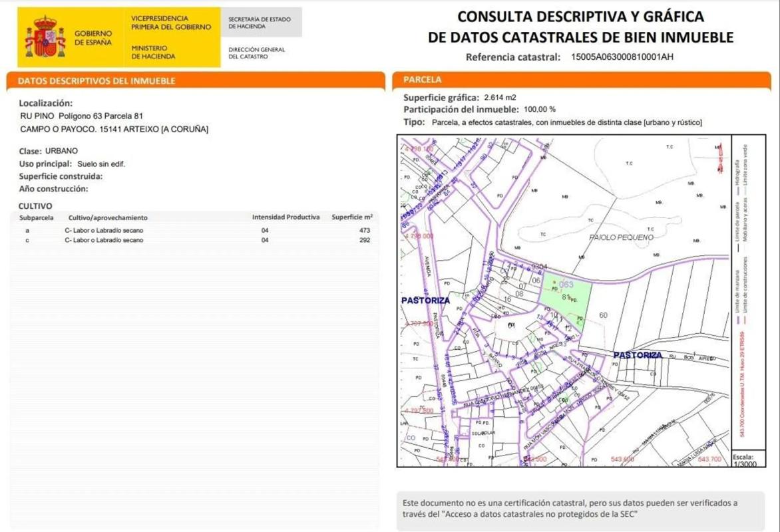
Task: Click the PAIOLO PEQUENO map label
Action: (x=621, y=237)
